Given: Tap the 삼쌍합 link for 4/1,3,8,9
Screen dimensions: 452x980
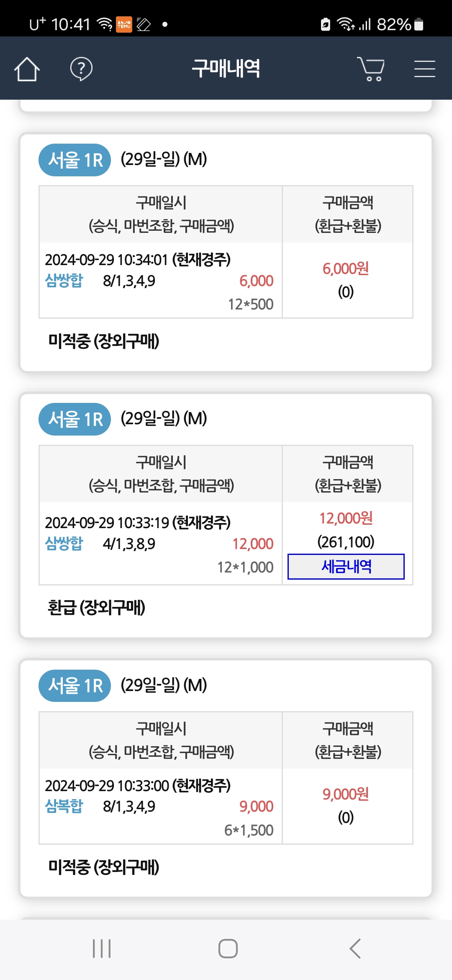Looking at the screenshot, I should point(64,544).
